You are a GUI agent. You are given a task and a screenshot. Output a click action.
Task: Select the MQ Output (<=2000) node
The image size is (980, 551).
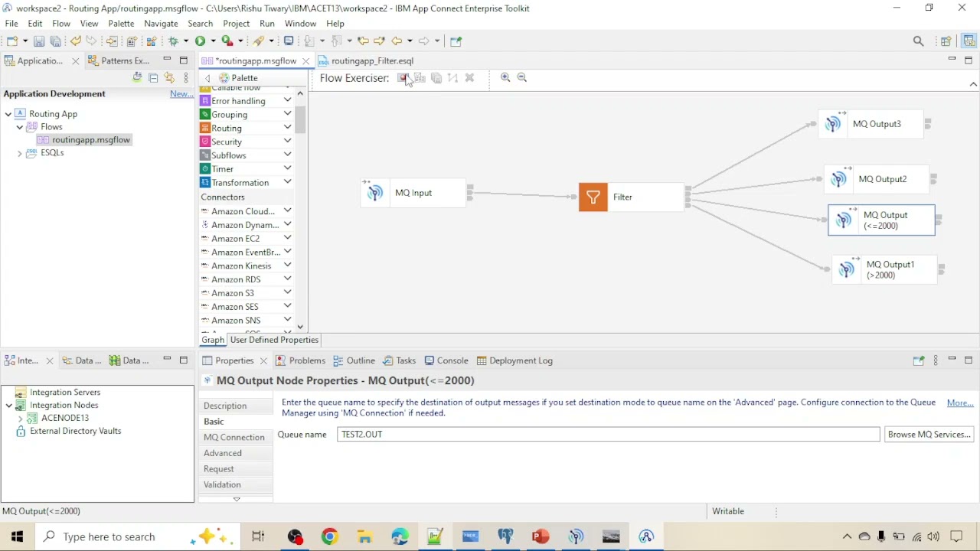(881, 220)
